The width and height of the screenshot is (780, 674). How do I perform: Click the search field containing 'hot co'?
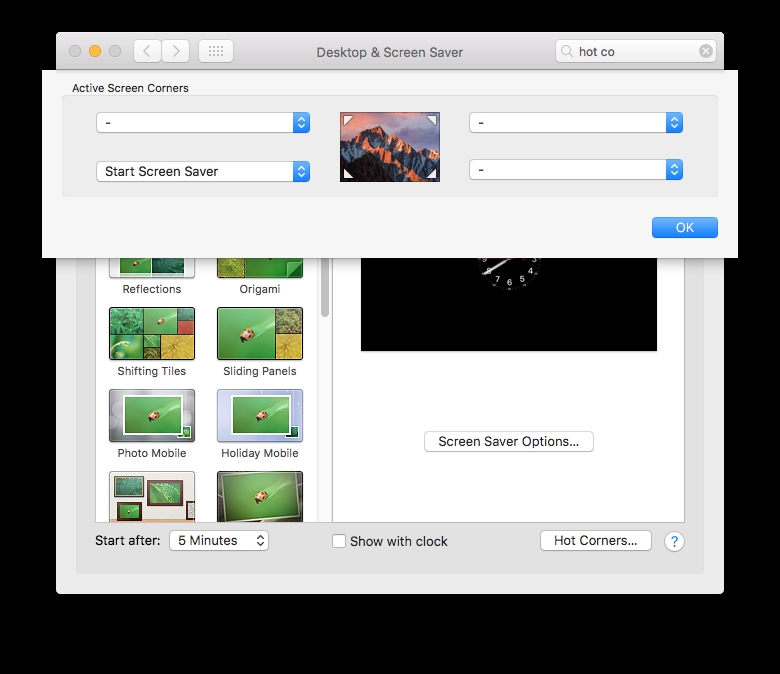click(636, 51)
